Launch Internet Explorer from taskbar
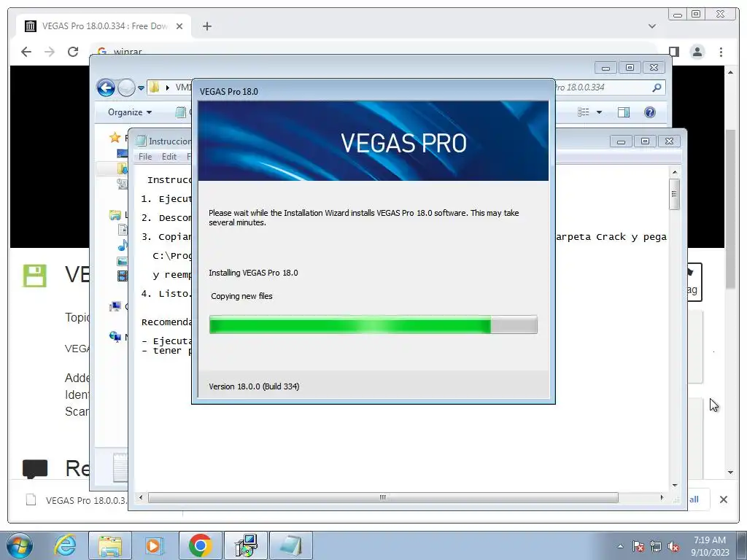The height and width of the screenshot is (560, 747). (x=65, y=545)
